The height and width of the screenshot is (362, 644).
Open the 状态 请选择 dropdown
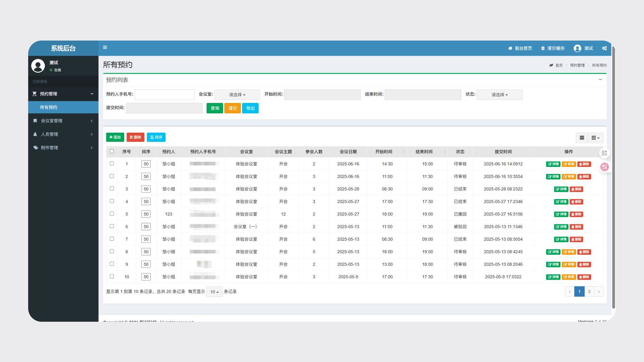click(499, 95)
